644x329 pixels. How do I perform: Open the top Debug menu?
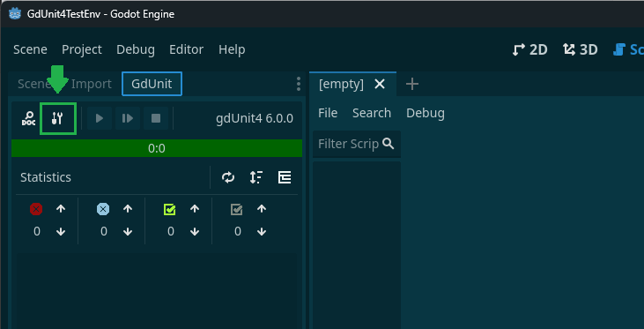(136, 49)
